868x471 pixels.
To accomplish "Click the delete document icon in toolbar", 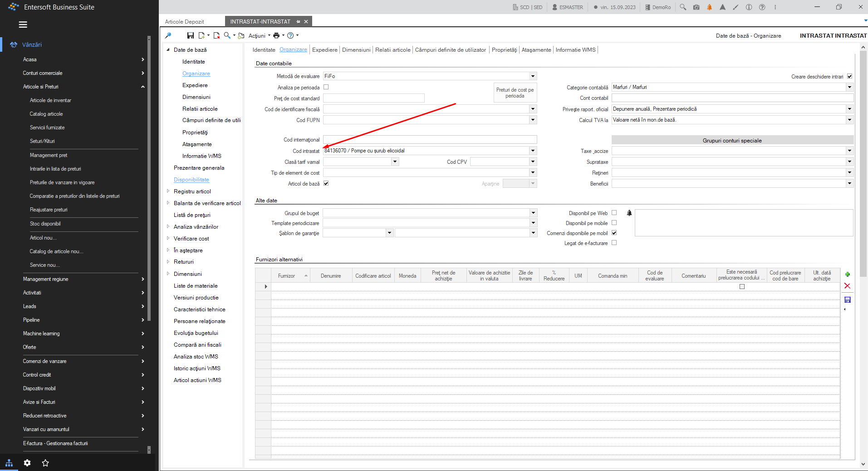I will [216, 35].
